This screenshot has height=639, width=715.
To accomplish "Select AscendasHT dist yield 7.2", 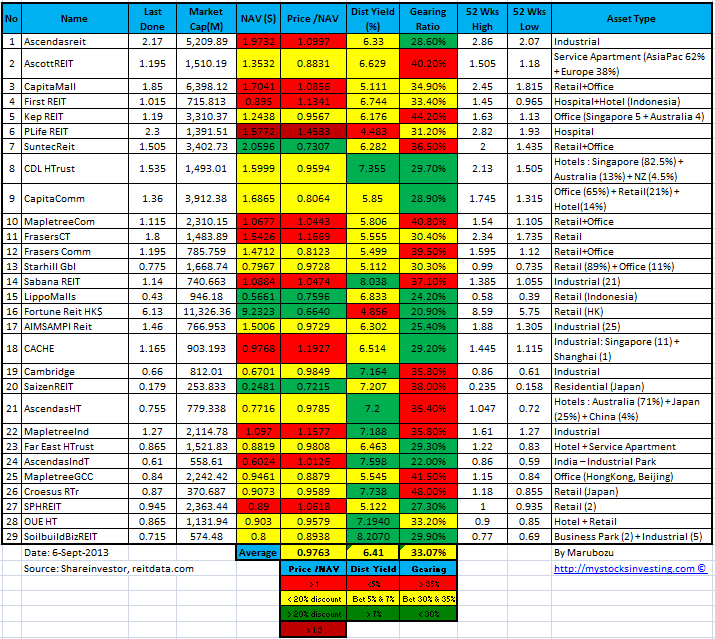I will [x=373, y=409].
